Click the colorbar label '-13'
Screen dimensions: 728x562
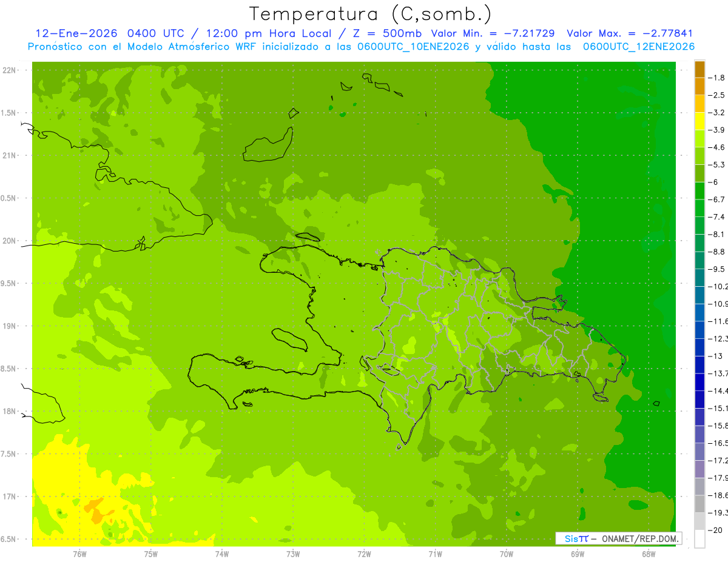coord(716,356)
